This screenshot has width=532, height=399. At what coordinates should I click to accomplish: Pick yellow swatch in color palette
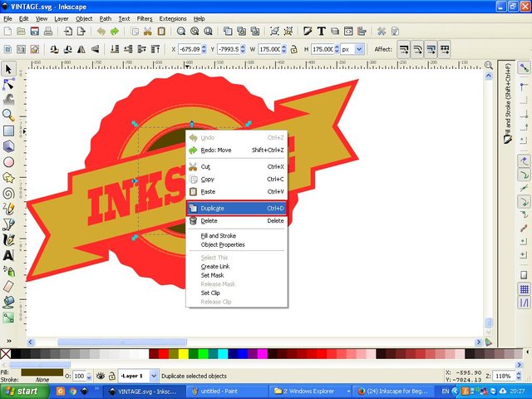[184, 354]
